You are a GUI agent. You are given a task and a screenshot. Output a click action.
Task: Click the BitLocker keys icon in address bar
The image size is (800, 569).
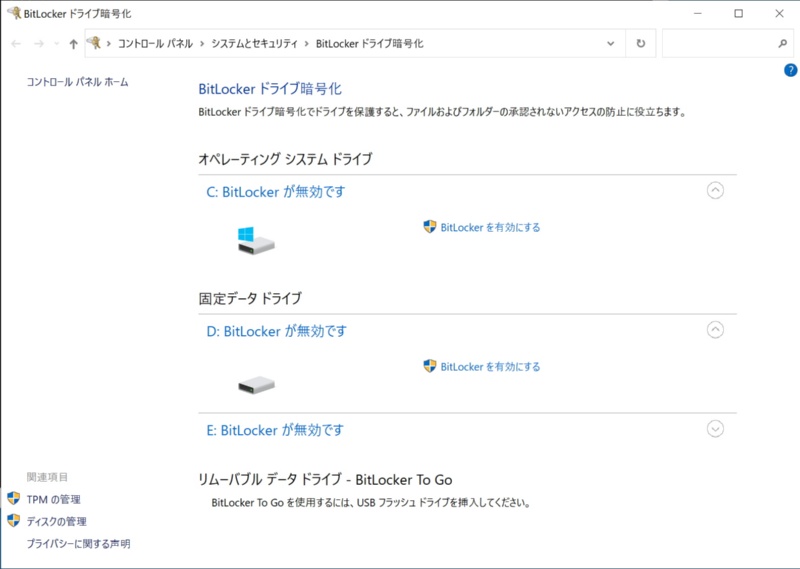coord(93,43)
